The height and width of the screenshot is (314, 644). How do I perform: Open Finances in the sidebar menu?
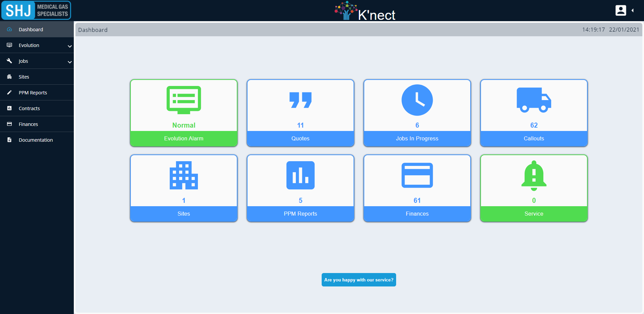[x=37, y=124]
